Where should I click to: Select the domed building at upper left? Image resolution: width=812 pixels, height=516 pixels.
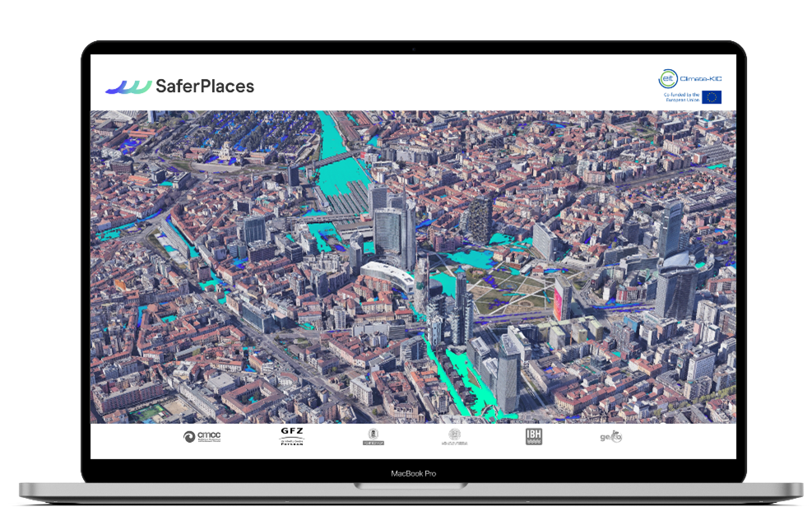[x=225, y=151]
